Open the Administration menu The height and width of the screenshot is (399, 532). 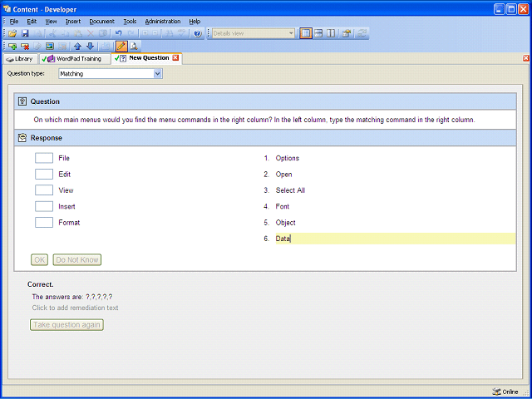point(163,22)
